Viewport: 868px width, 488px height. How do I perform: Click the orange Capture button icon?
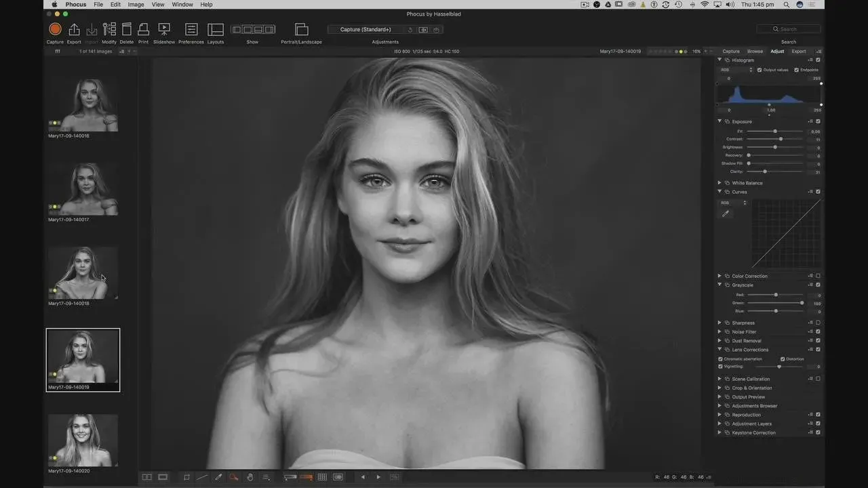[x=55, y=29]
